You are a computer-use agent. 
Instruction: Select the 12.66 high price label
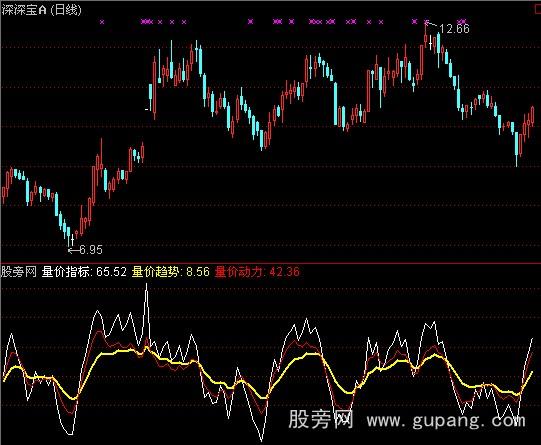(455, 29)
